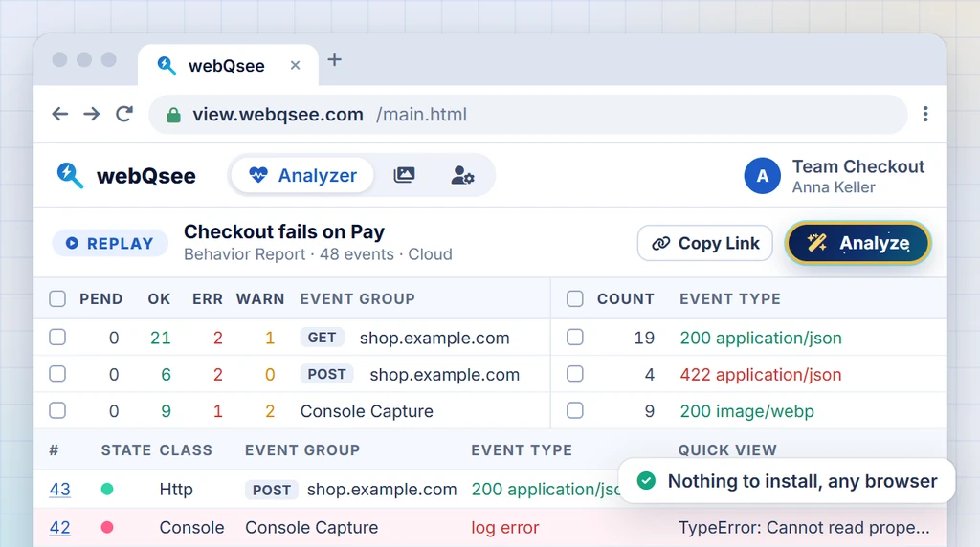Click the log error event type

pyautogui.click(x=505, y=528)
